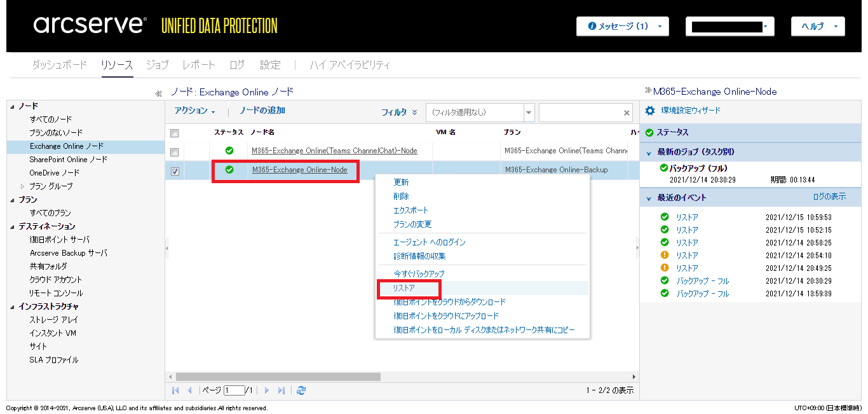
Task: Open the ヘルプ dropdown menu
Action: 818,26
